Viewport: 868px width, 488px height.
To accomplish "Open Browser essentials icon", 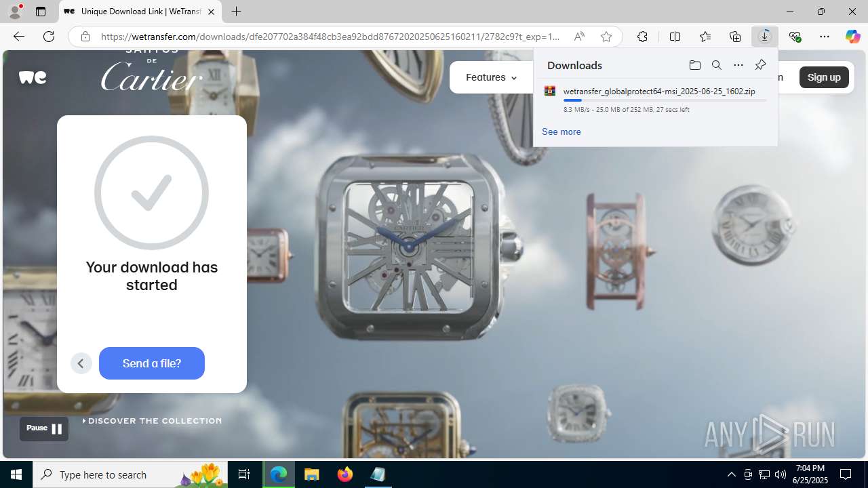I will tap(795, 37).
